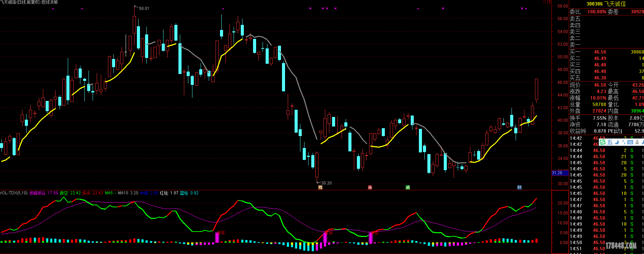The image size is (644, 254).
Task: Click the 红柱 1.87 indicator value
Action: (x=169, y=193)
